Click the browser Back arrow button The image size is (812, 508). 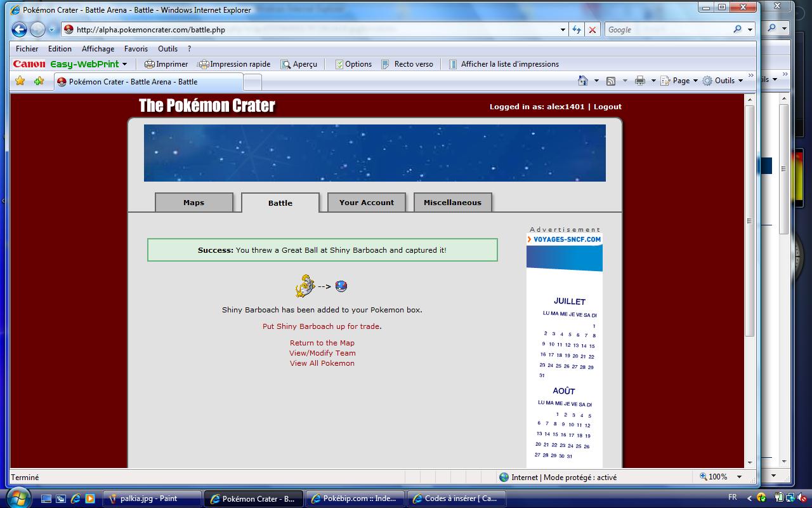[19, 29]
